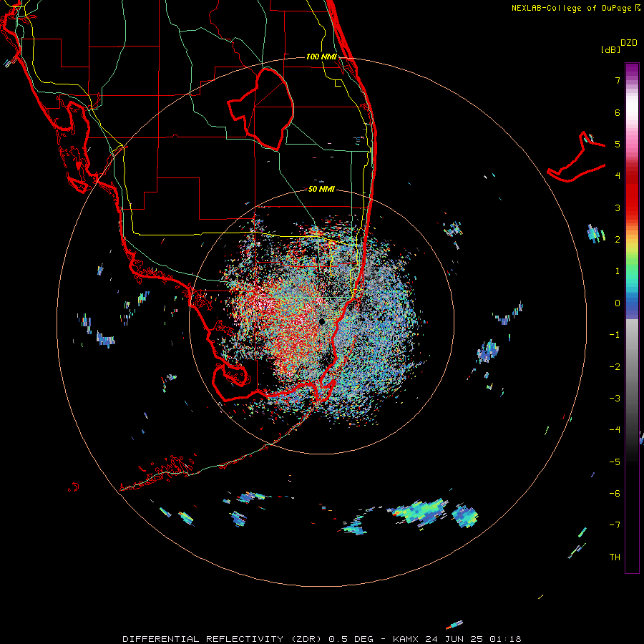Image resolution: width=644 pixels, height=644 pixels.
Task: Click the 24 JUN 25 date in caption
Action: (454, 639)
